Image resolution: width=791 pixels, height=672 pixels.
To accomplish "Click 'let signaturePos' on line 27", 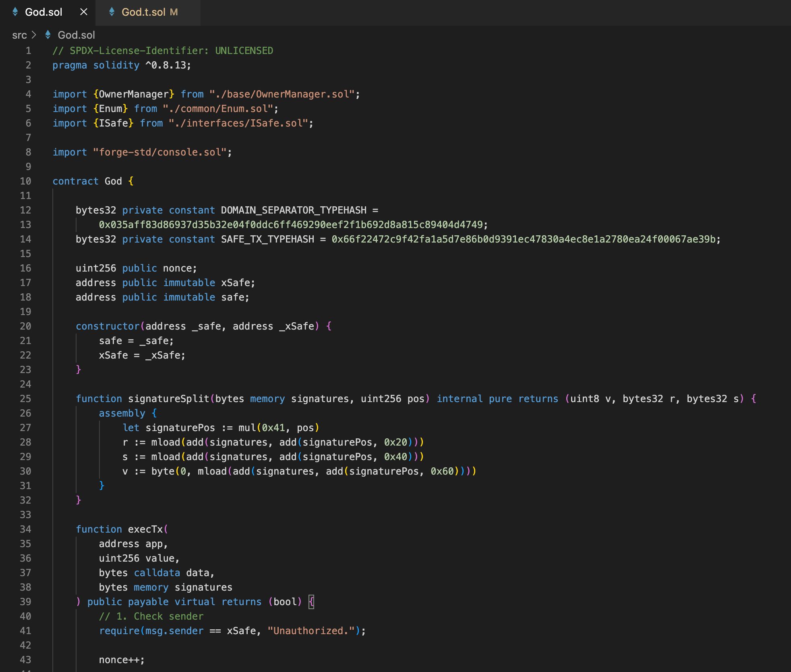I will (169, 428).
